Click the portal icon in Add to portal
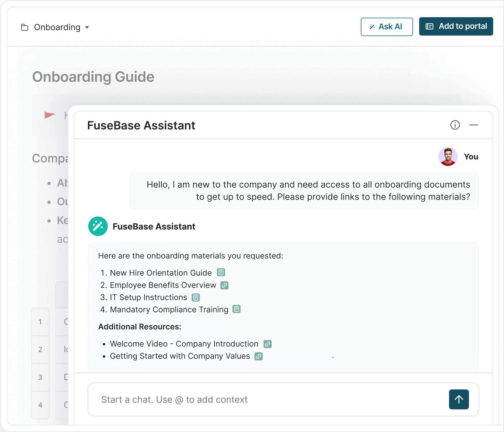Image resolution: width=504 pixels, height=432 pixels. [430, 26]
